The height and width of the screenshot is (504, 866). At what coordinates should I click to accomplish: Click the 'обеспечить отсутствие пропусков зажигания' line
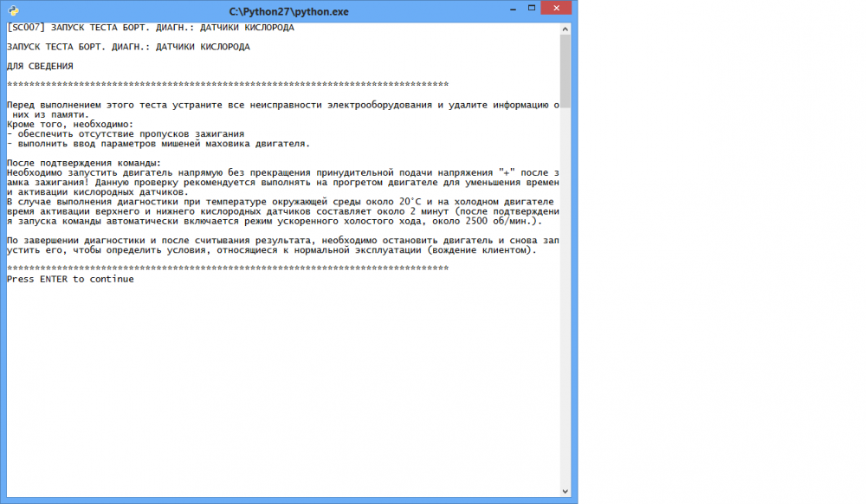click(126, 134)
